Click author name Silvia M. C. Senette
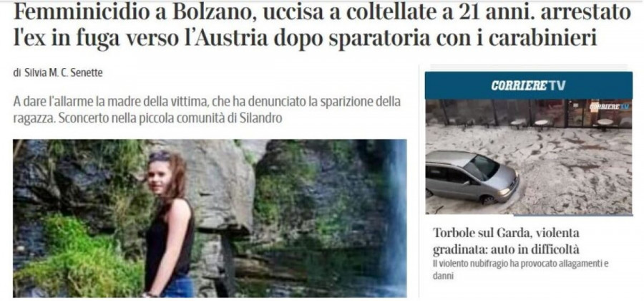This screenshot has height=301, width=644. pyautogui.click(x=63, y=73)
